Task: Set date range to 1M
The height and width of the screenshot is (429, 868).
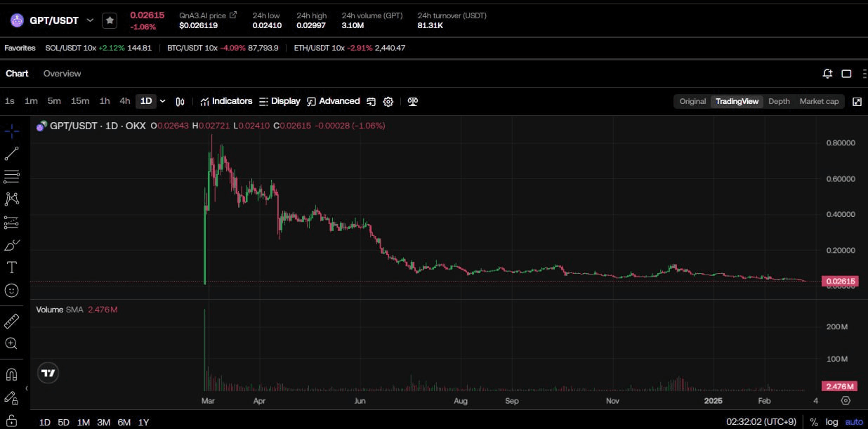Action: click(84, 422)
